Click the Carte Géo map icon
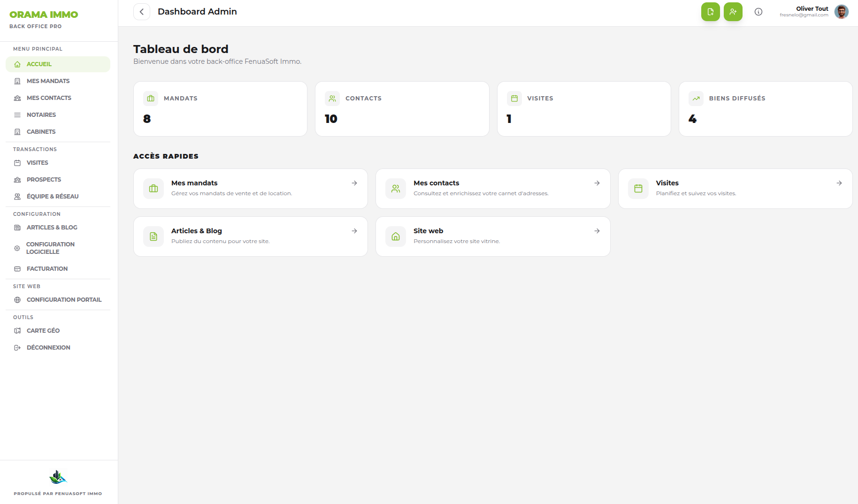The image size is (858, 504). 17,331
